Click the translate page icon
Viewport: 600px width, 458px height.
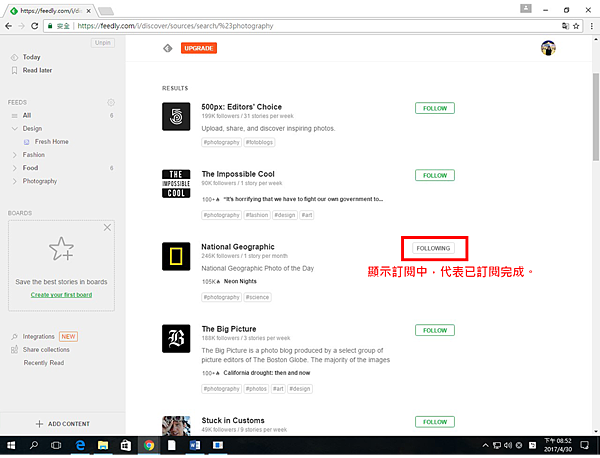(564, 26)
